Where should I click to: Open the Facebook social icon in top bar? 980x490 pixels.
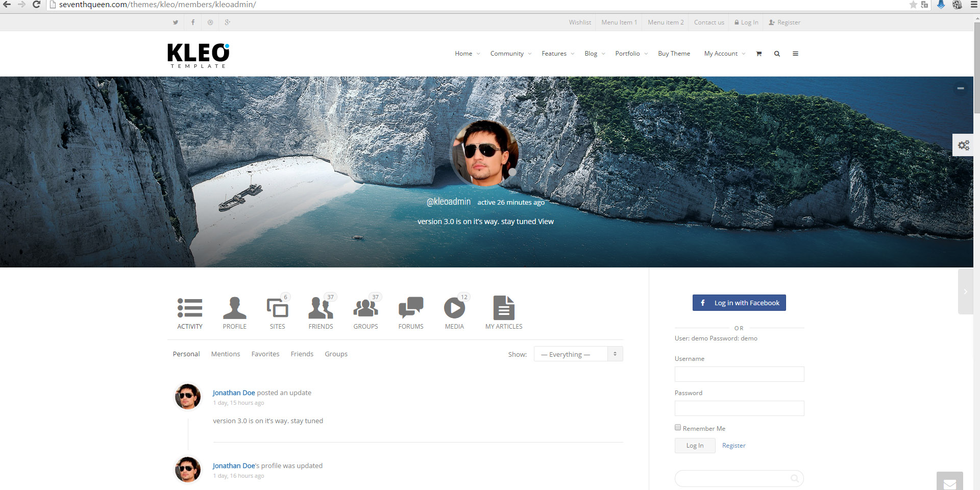(x=192, y=22)
